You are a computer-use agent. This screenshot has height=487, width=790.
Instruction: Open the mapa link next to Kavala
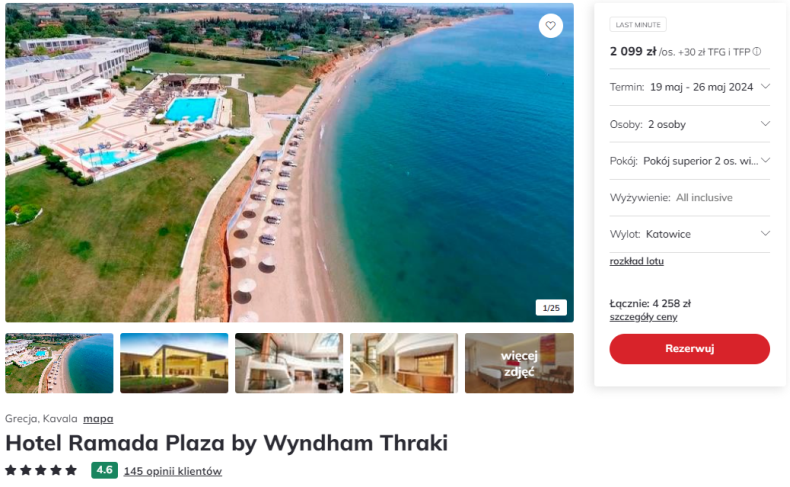click(x=98, y=419)
